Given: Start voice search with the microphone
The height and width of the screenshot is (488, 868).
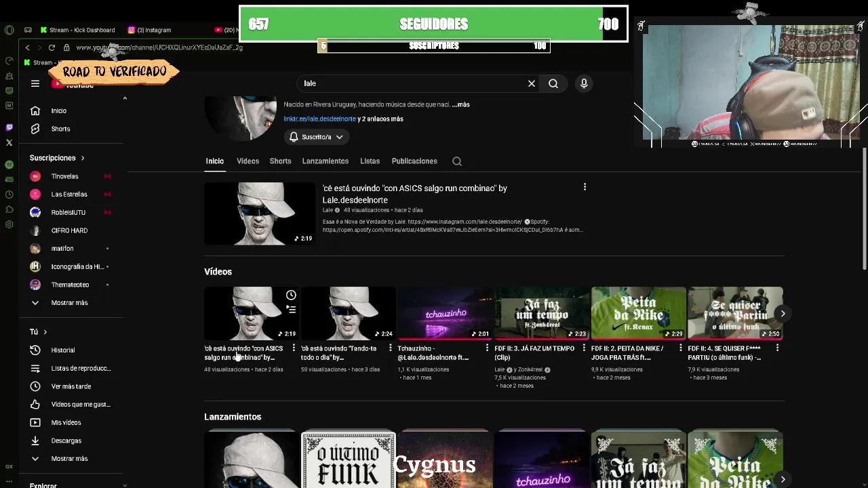Looking at the screenshot, I should 584,83.
